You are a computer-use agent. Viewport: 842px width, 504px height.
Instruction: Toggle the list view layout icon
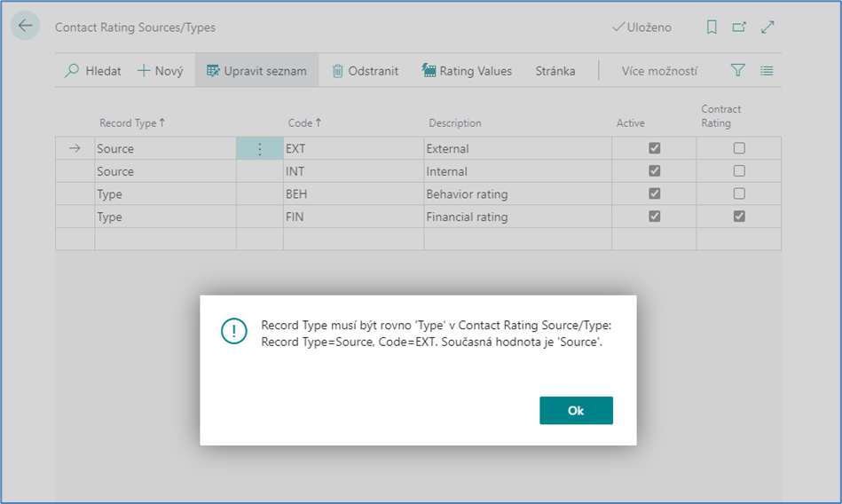[767, 70]
